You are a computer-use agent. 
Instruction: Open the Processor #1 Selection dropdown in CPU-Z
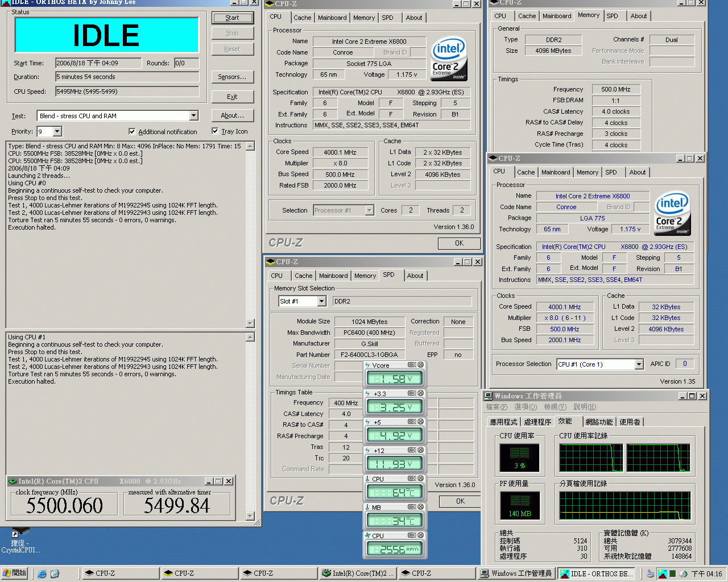click(x=369, y=210)
